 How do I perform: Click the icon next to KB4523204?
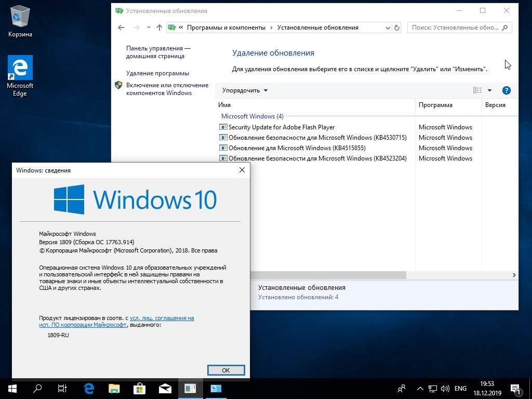click(x=223, y=158)
